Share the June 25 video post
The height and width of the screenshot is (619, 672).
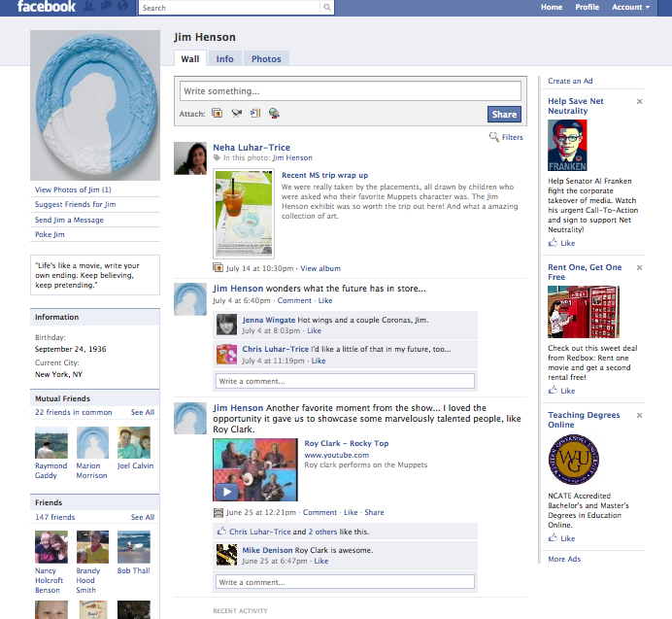click(x=374, y=512)
